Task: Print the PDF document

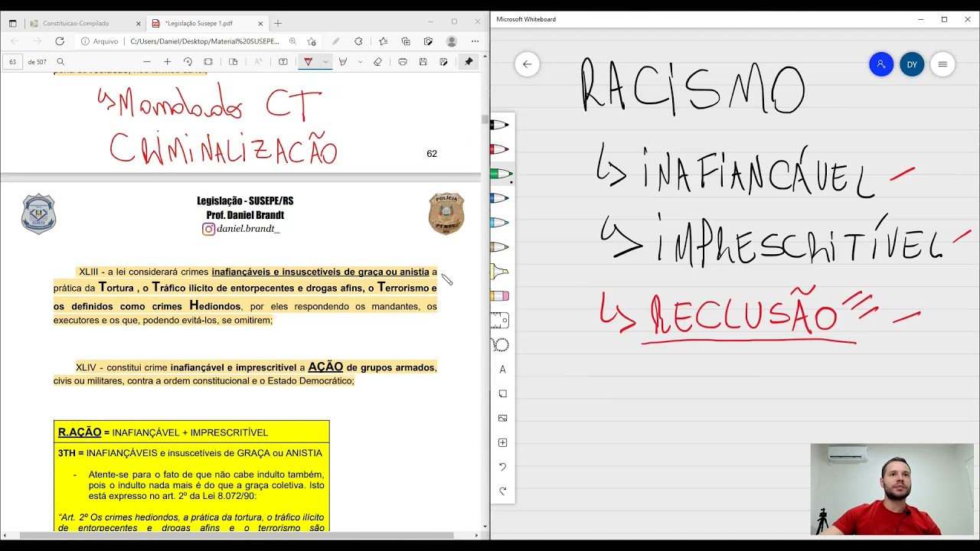Action: 403,62
